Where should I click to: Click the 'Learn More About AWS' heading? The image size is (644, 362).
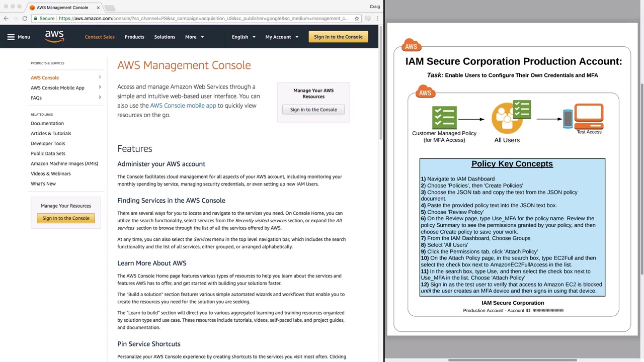pos(152,263)
